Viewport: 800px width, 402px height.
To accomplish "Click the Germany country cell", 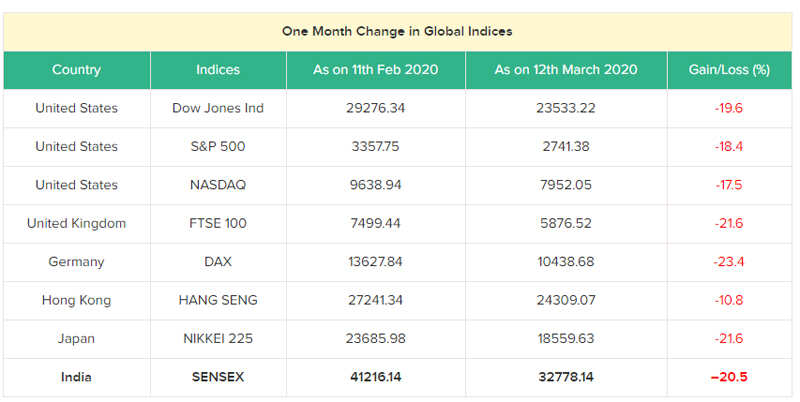I will (x=77, y=262).
